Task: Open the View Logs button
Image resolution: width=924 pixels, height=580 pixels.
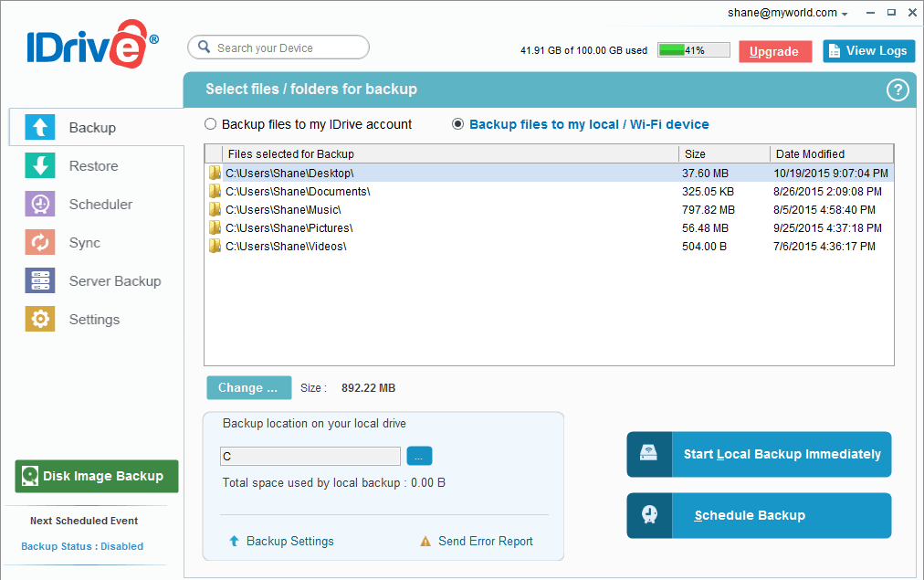Action: tap(868, 51)
